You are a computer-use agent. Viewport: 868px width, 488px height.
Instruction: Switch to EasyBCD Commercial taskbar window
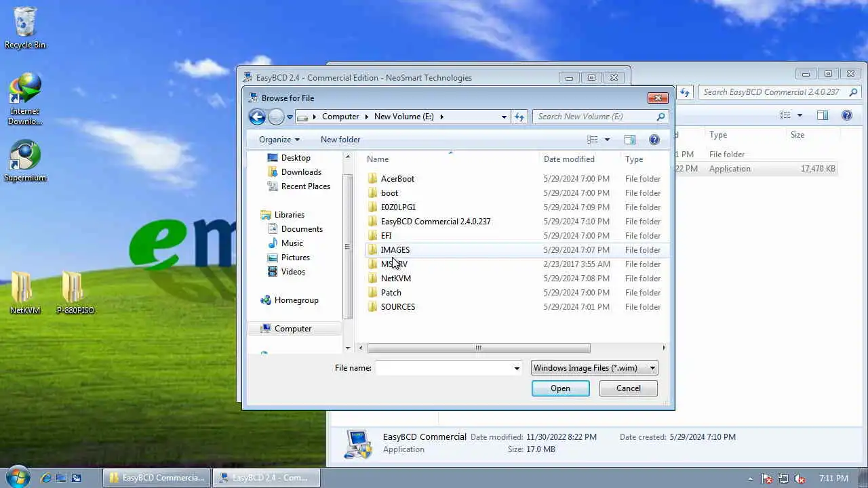tap(157, 478)
